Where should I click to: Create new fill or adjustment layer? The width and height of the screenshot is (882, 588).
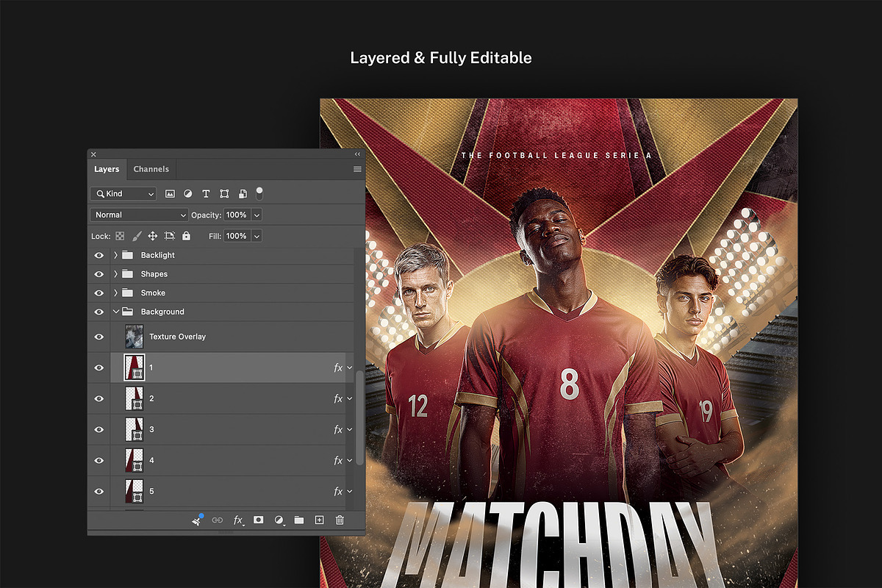(279, 520)
